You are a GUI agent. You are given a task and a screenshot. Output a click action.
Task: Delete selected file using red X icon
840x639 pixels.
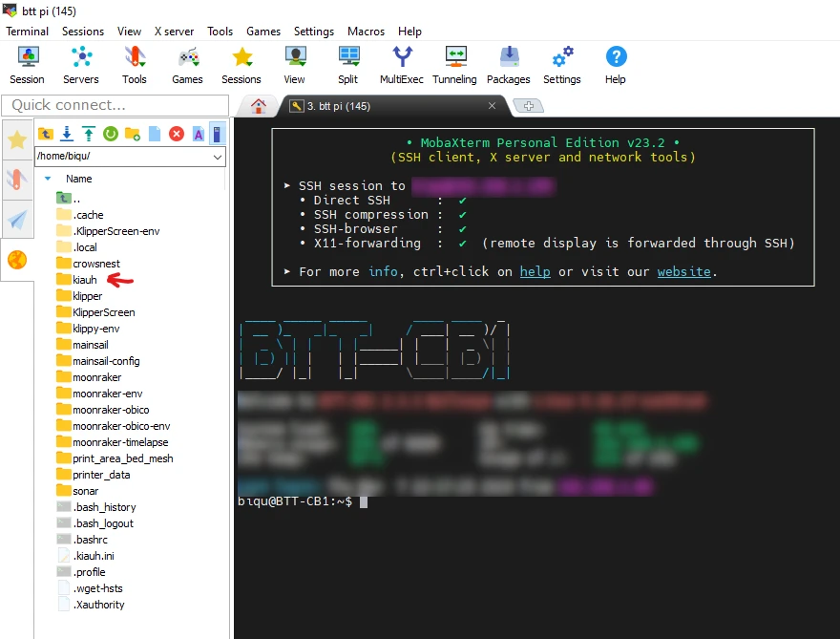coord(177,134)
